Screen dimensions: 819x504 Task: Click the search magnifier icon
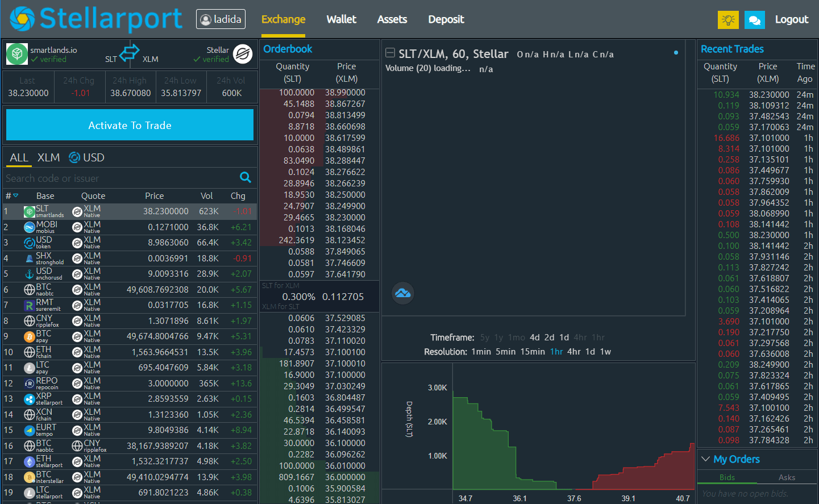point(246,177)
